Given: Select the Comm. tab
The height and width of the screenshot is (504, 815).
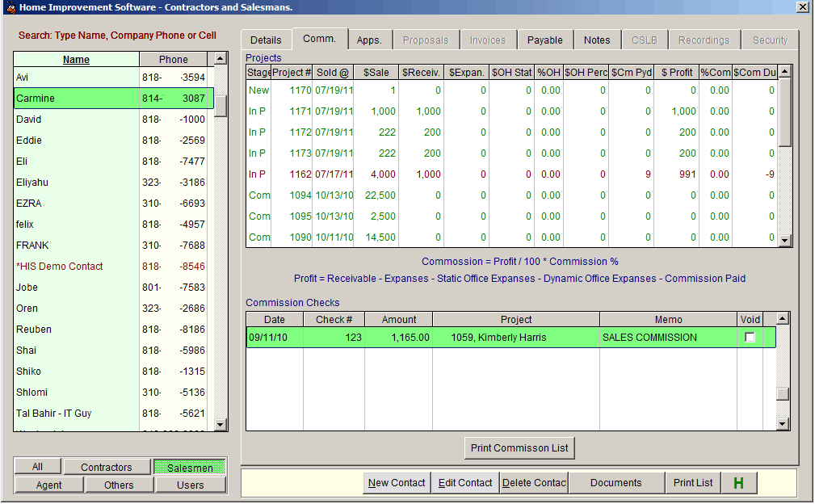Looking at the screenshot, I should (x=319, y=39).
